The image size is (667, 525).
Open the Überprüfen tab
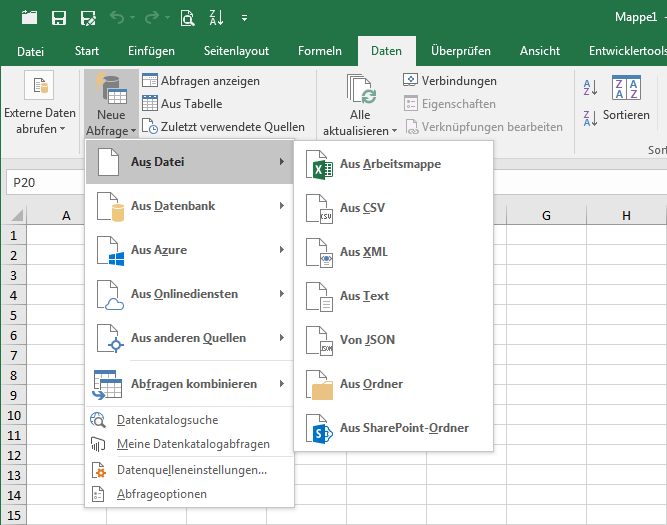pos(461,51)
